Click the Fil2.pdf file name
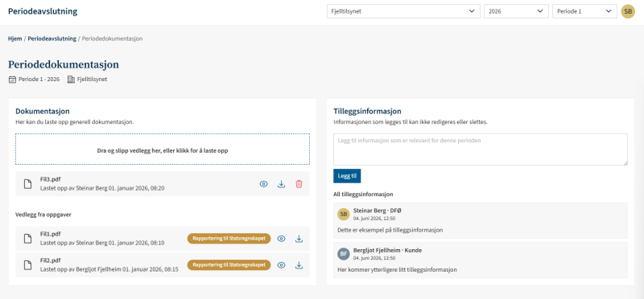This screenshot has height=299, width=644. point(51,261)
